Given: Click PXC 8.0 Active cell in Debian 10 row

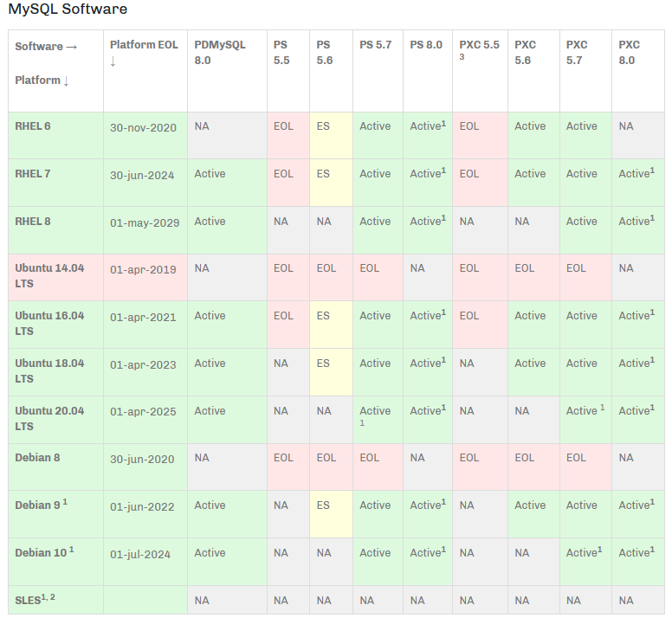Looking at the screenshot, I should [x=638, y=562].
